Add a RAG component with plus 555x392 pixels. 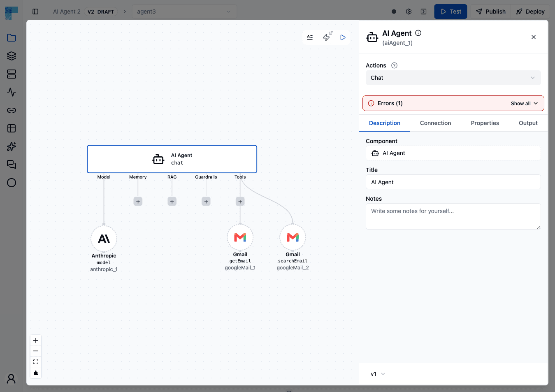[172, 202]
